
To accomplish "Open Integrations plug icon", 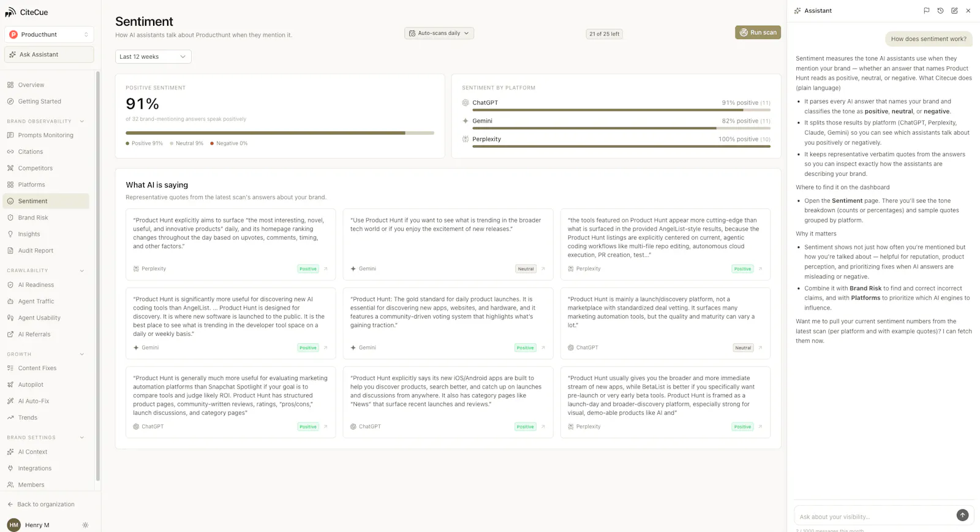I will pos(10,469).
